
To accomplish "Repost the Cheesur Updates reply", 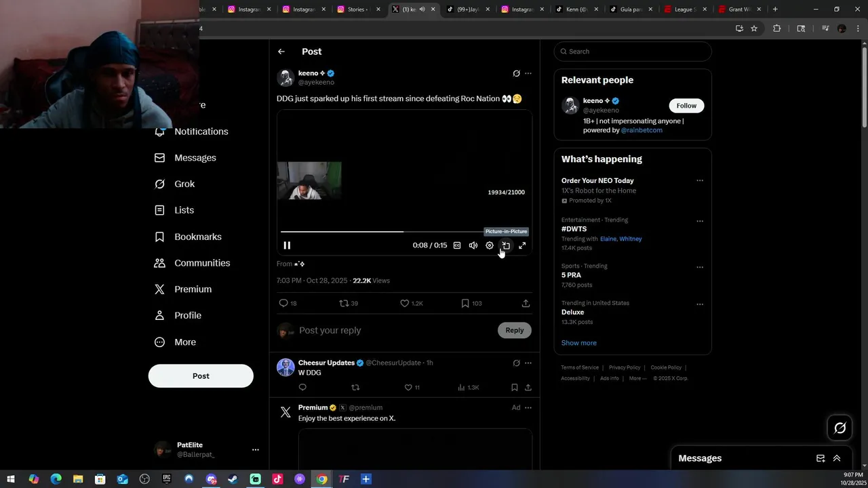I will click(355, 388).
